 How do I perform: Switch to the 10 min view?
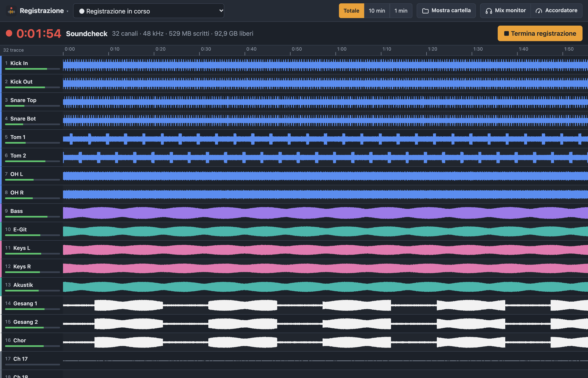(x=377, y=11)
